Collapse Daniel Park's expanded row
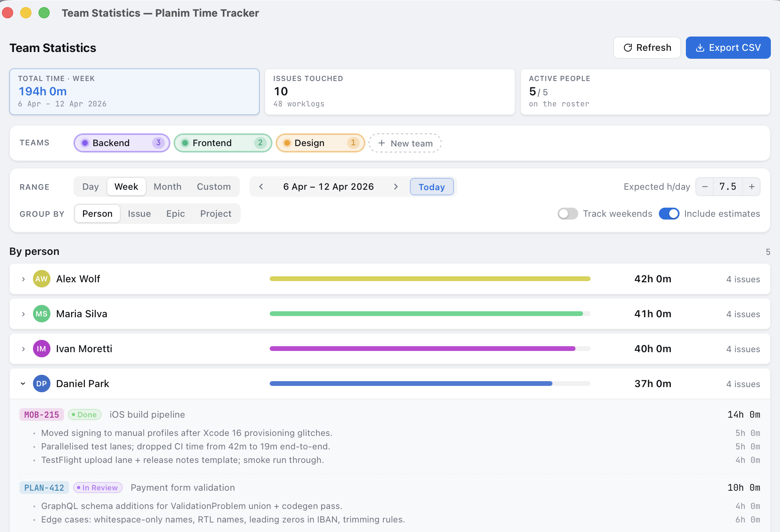The width and height of the screenshot is (780, 532). click(x=23, y=384)
